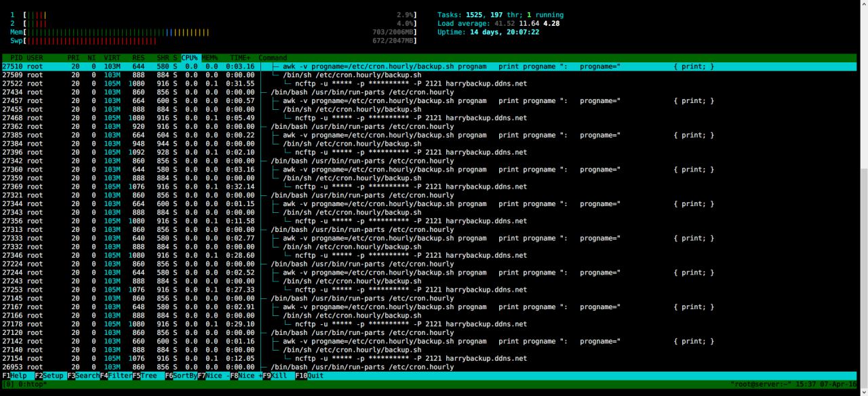The height and width of the screenshot is (396, 868).
Task: Select the ncftp process PID 27522
Action: point(429,83)
